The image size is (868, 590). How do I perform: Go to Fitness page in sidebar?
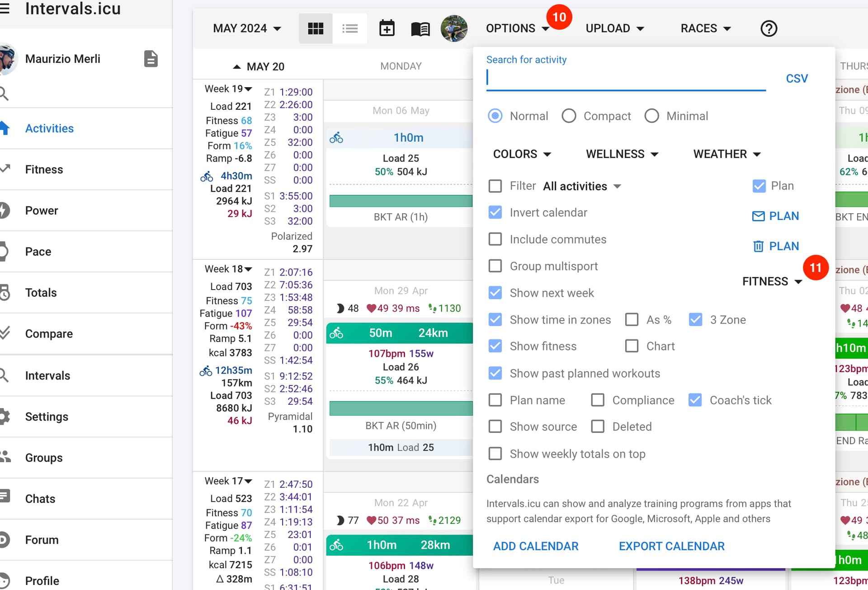coord(44,169)
